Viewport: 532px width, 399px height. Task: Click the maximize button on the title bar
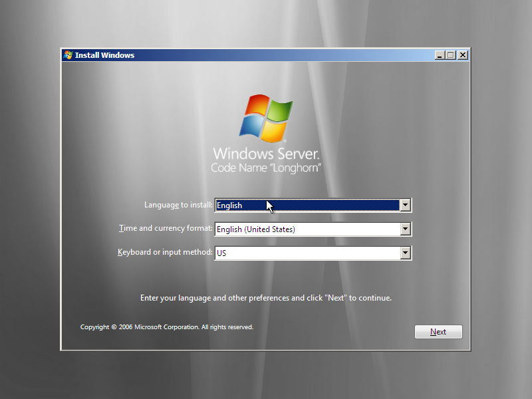451,55
